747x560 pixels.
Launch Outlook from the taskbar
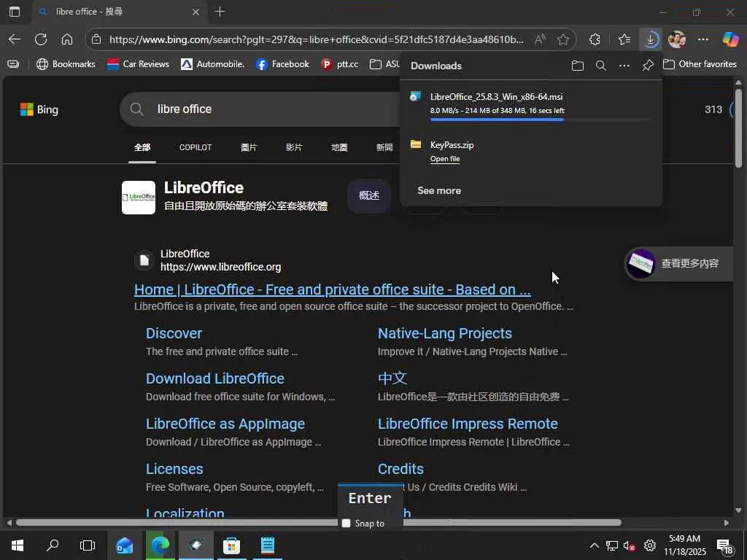point(124,545)
